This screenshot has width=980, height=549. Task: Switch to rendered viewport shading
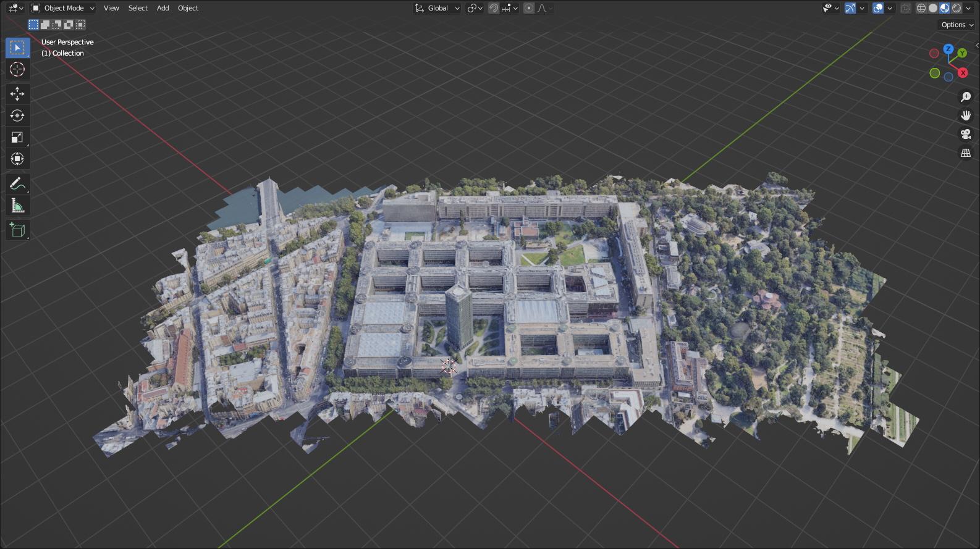pos(957,8)
